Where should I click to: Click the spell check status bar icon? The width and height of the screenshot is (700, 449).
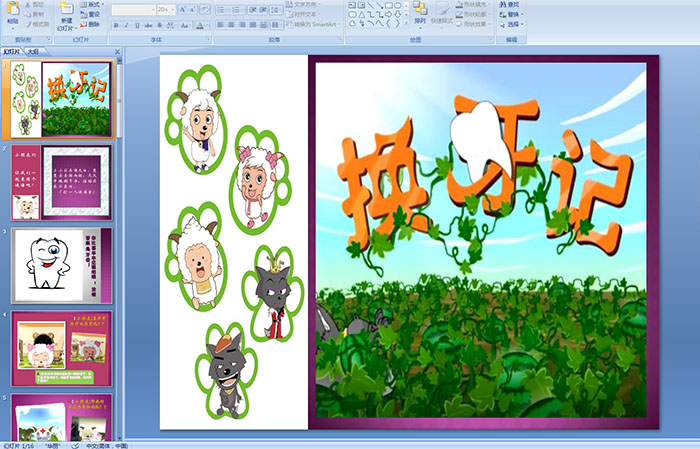(75, 445)
